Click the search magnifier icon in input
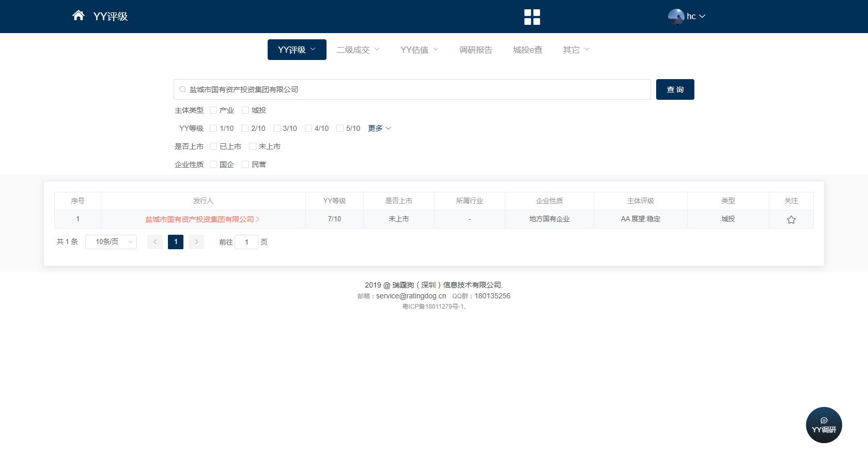This screenshot has height=469, width=868. 182,89
